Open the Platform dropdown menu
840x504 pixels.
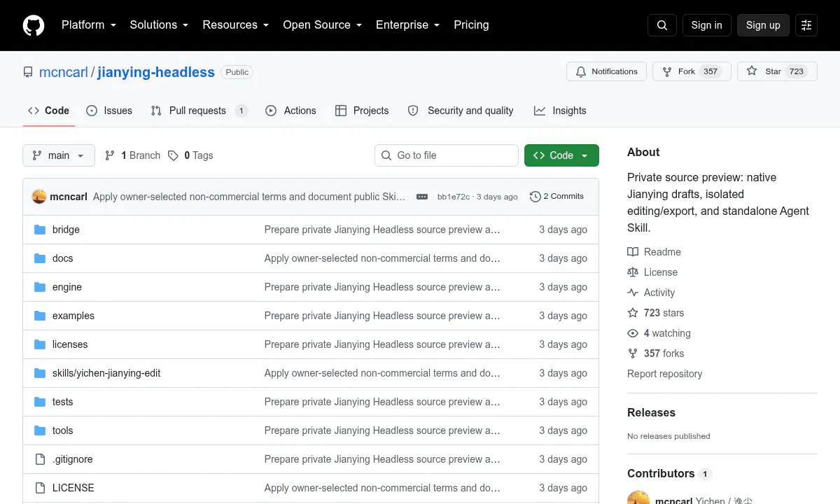[88, 25]
